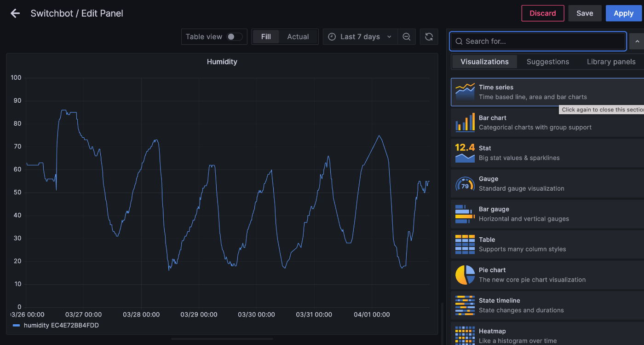Click the Stat 12.4 visualization icon
Screen dimensions: 644x345
click(465, 153)
